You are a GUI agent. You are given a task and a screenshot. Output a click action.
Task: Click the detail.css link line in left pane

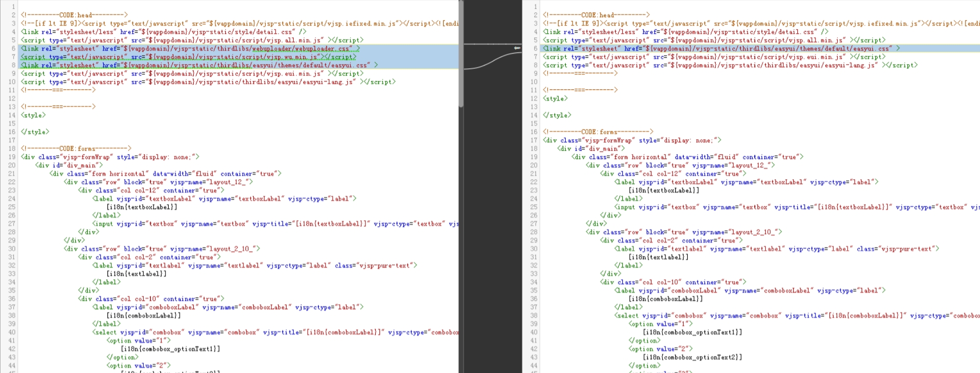point(164,32)
